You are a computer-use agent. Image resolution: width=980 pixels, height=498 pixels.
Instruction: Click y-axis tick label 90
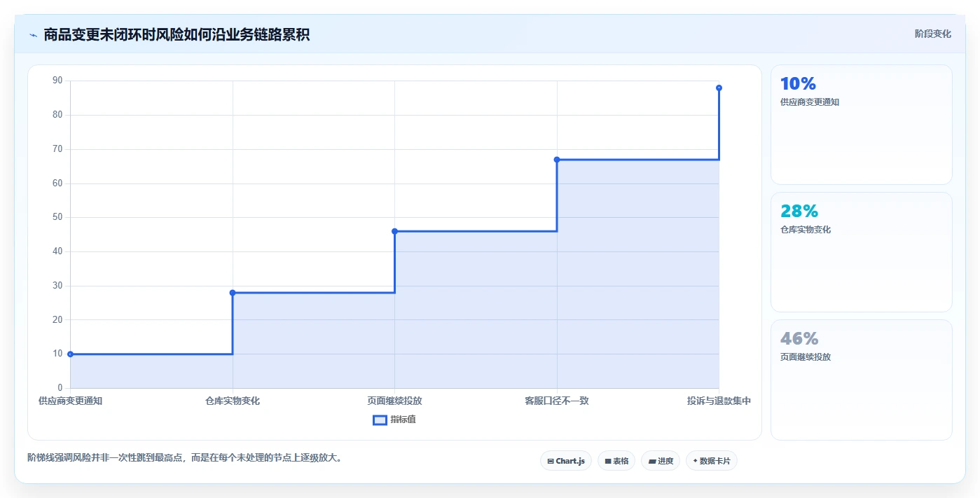[x=57, y=81]
